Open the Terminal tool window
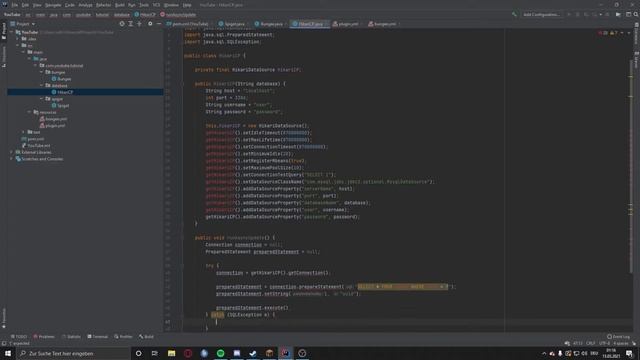The height and width of the screenshot is (360, 640). coord(98,337)
